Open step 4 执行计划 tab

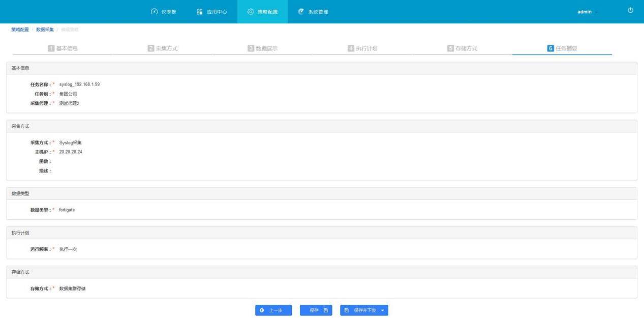pos(362,48)
